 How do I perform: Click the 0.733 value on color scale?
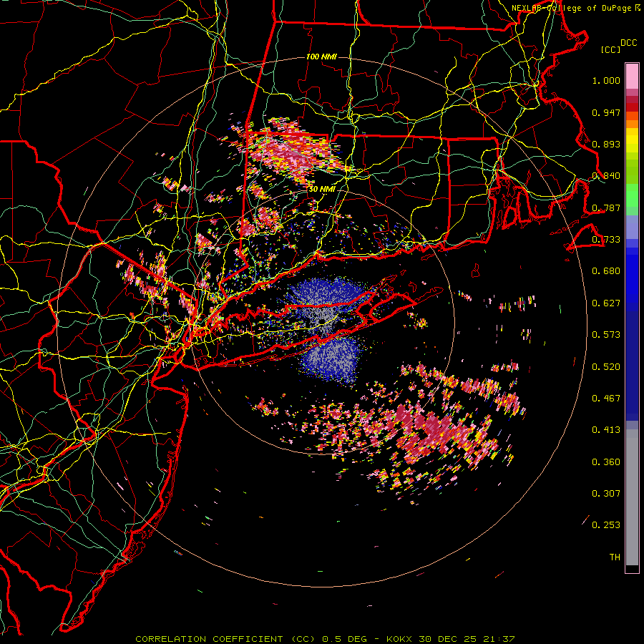tap(606, 240)
